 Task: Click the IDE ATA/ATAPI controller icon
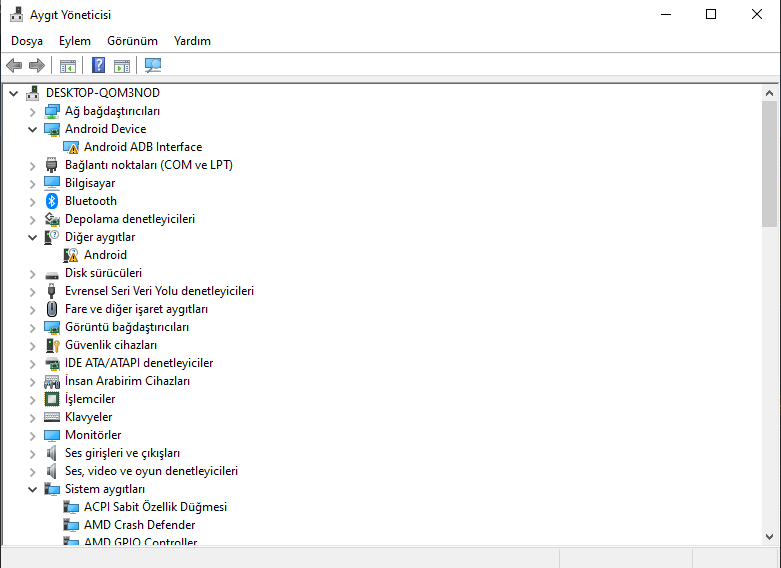pyautogui.click(x=52, y=363)
